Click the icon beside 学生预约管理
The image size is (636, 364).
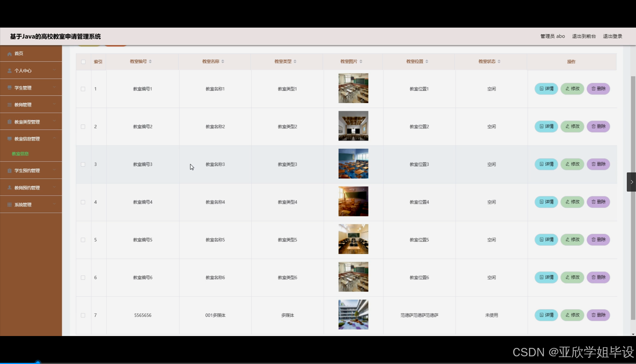pos(10,171)
